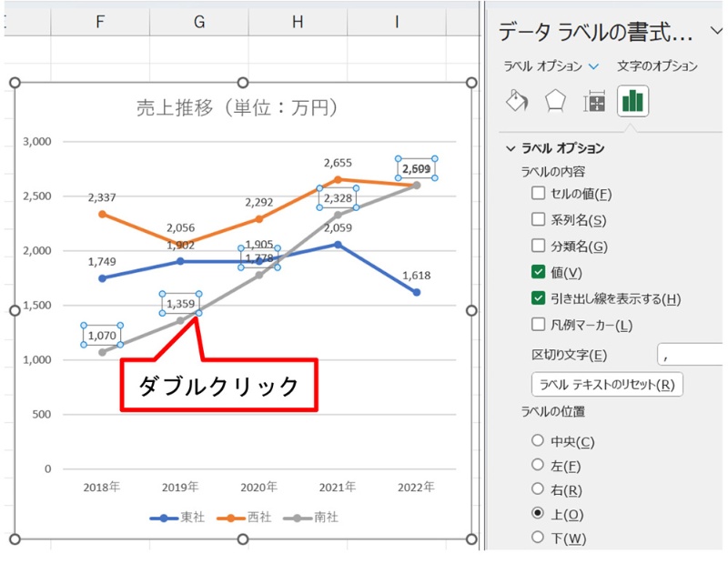The width and height of the screenshot is (728, 564).
Task: Toggle 引き出し線を表示する checkbox
Action: click(539, 298)
